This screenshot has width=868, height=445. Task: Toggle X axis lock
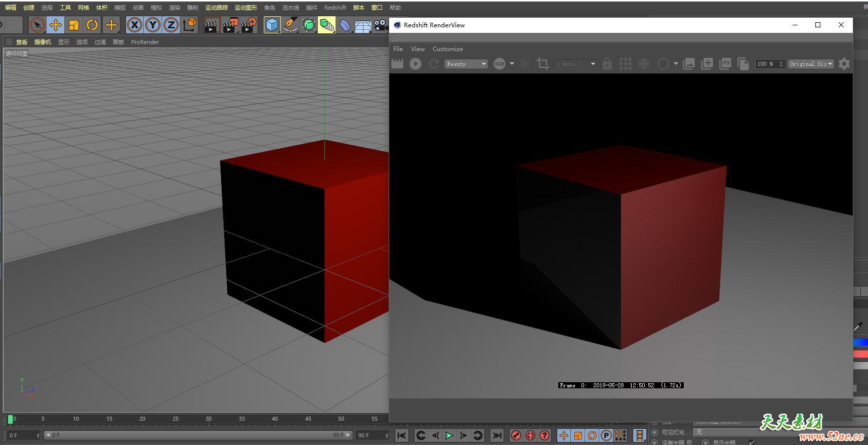(x=135, y=25)
